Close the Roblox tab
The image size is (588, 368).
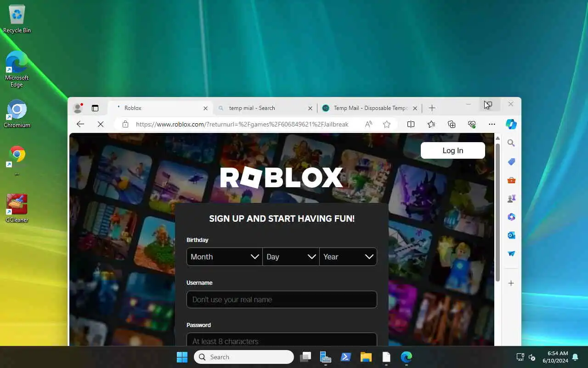tap(205, 109)
